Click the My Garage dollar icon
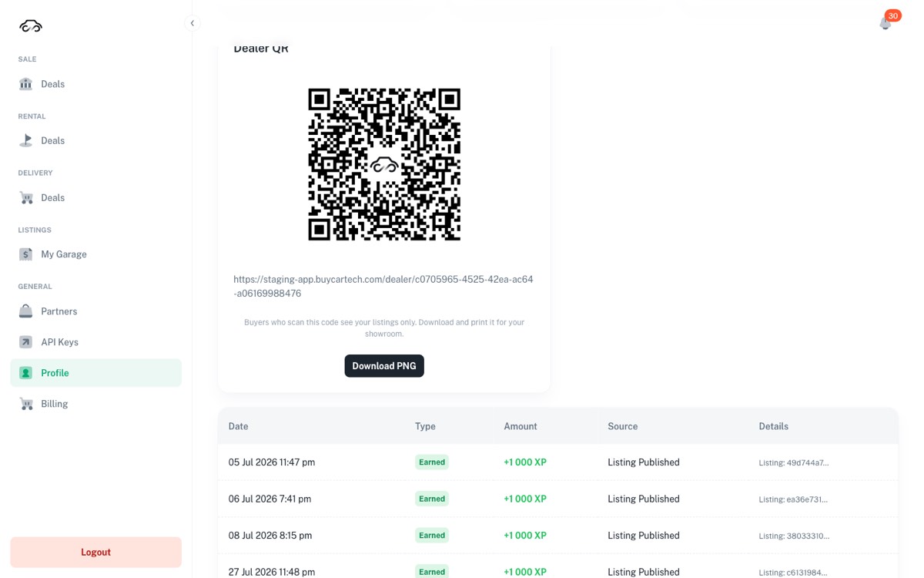This screenshot has width=924, height=578. coord(26,254)
